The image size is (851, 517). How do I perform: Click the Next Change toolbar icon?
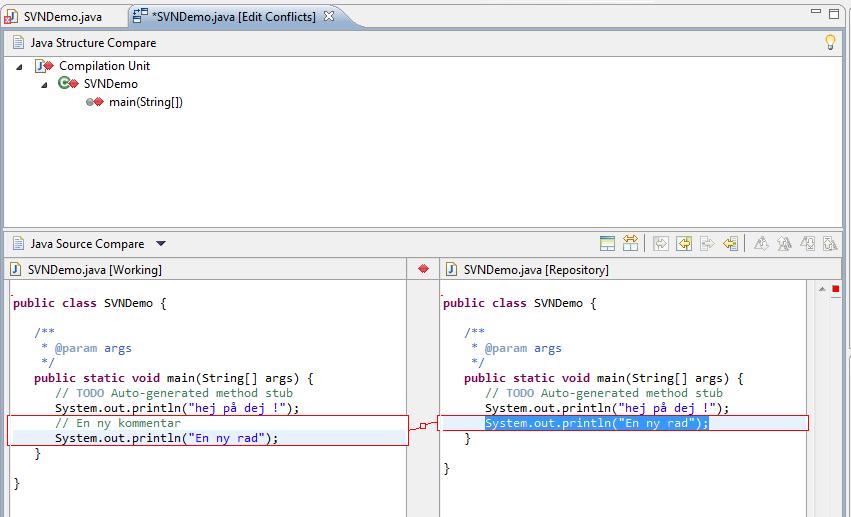pyautogui.click(x=807, y=244)
